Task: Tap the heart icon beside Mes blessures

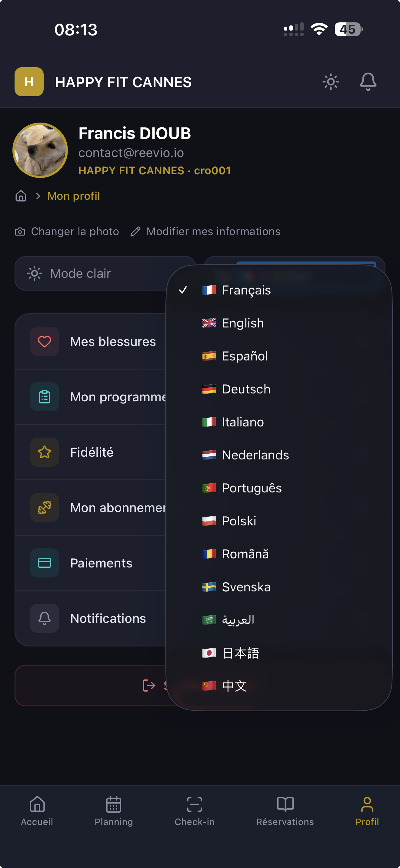Action: click(x=45, y=342)
